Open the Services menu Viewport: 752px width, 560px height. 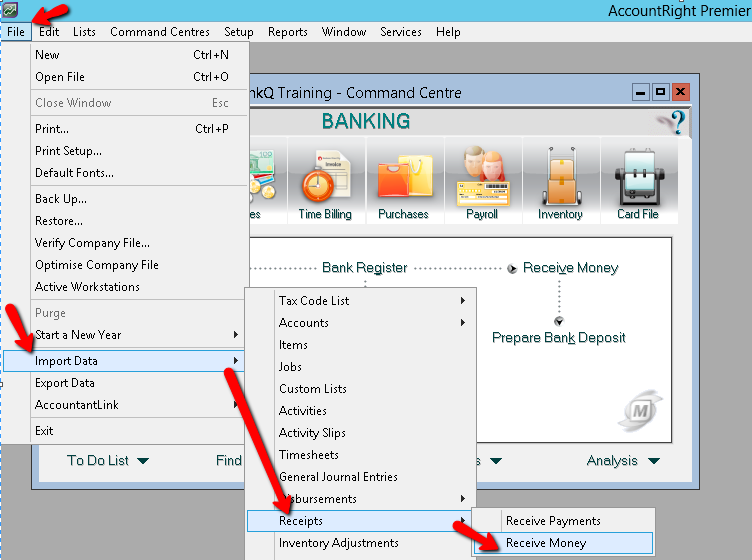401,32
